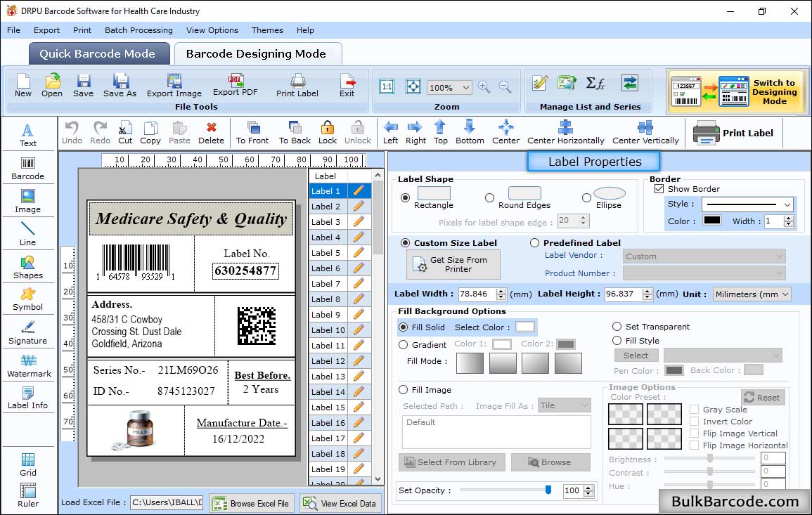Select Set Transparent background
The height and width of the screenshot is (515, 812).
[x=617, y=327]
